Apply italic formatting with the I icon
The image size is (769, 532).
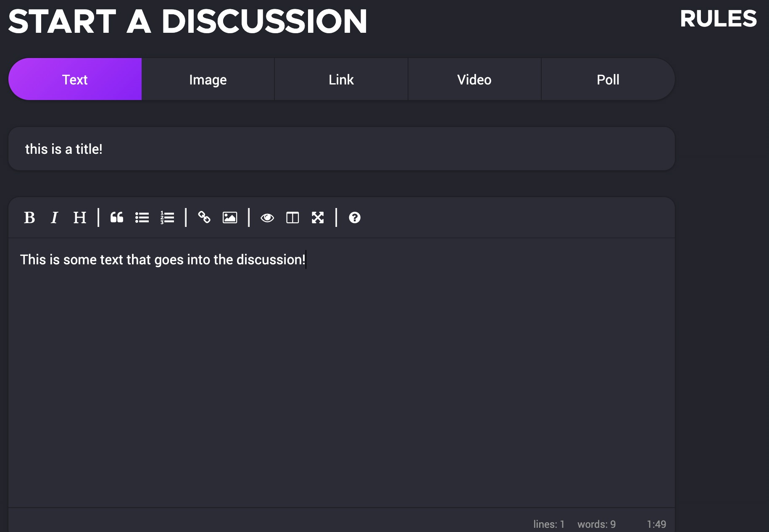tap(54, 218)
